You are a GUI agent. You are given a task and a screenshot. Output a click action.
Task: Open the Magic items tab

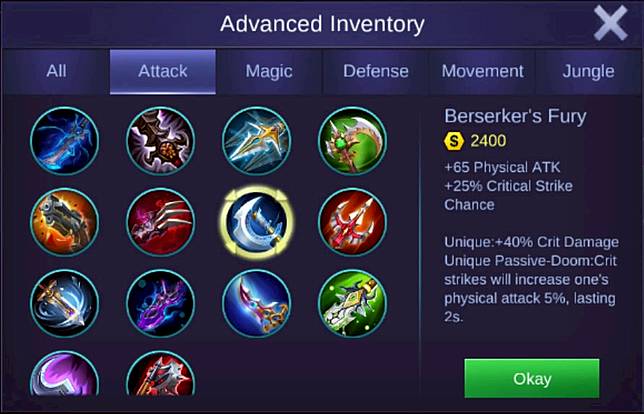(x=269, y=71)
